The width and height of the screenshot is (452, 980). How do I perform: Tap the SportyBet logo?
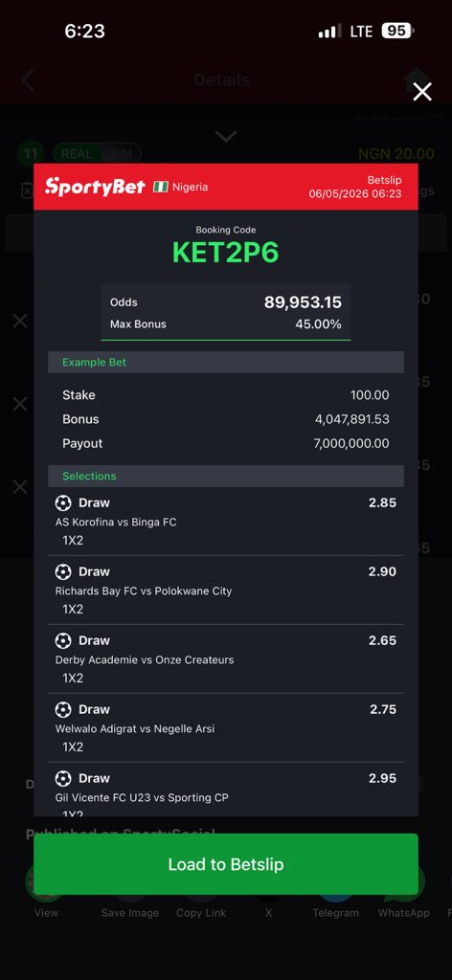(95, 187)
